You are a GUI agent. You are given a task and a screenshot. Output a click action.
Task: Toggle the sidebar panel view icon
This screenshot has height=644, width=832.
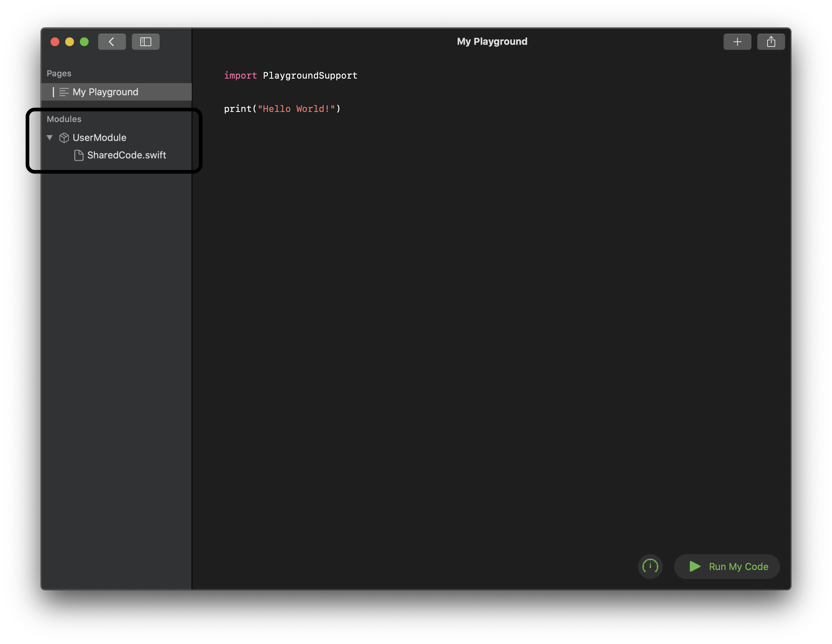pyautogui.click(x=145, y=41)
